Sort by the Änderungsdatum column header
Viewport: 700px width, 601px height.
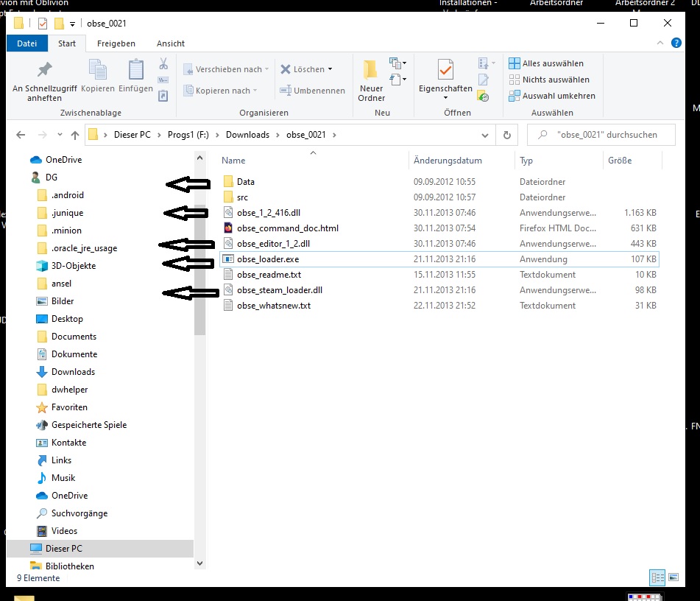pos(448,161)
